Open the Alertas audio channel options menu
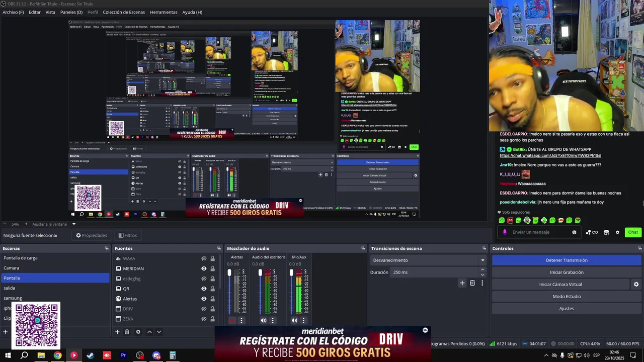Image resolution: width=644 pixels, height=362 pixels. point(242,320)
